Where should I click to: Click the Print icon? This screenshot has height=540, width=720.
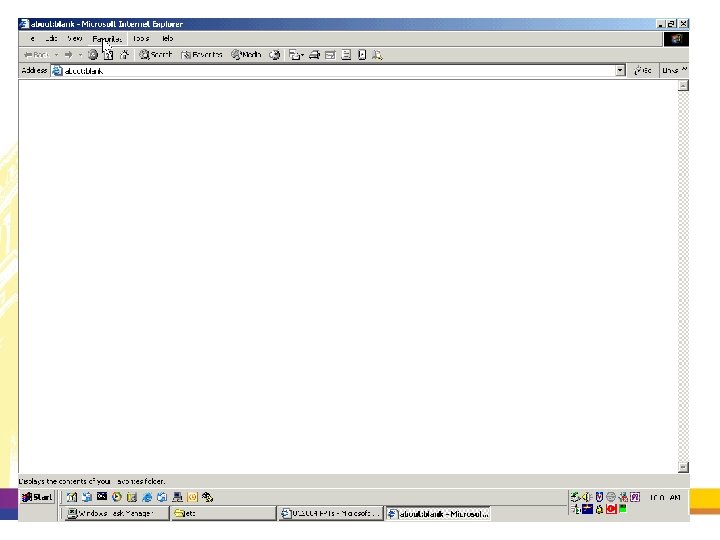314,55
